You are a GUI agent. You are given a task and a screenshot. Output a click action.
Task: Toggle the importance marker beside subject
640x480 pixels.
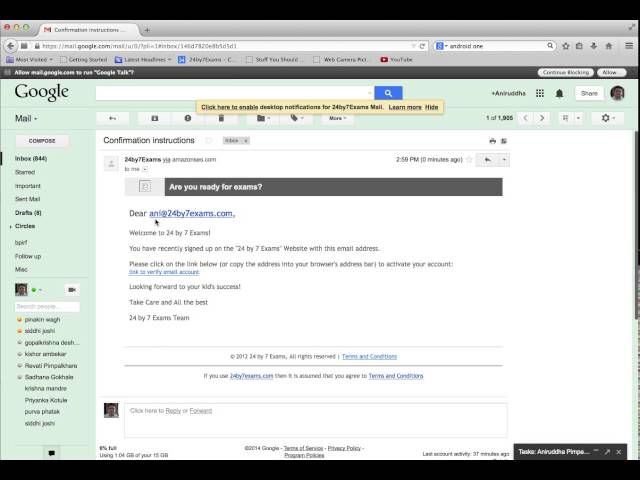[x=209, y=140]
